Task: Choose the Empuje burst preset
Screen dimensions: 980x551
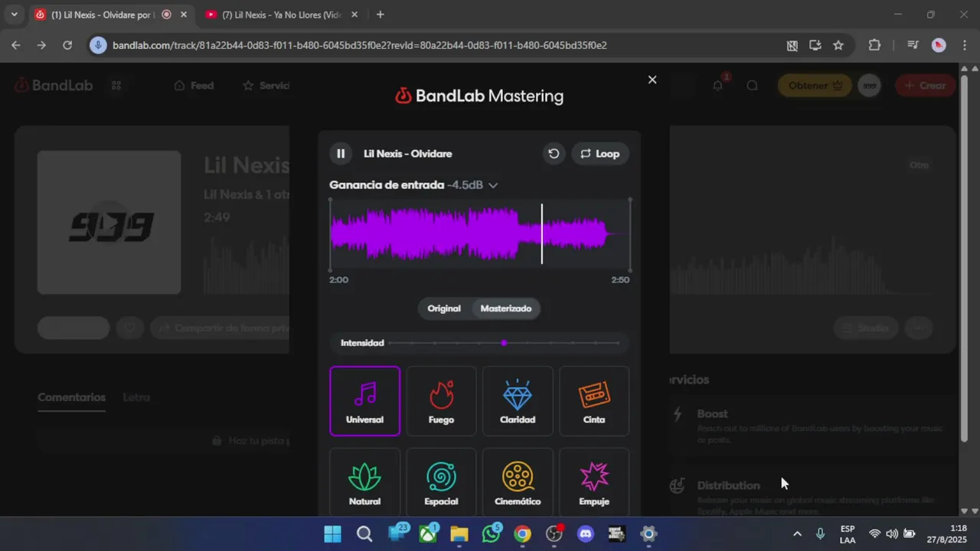Action: 594,483
